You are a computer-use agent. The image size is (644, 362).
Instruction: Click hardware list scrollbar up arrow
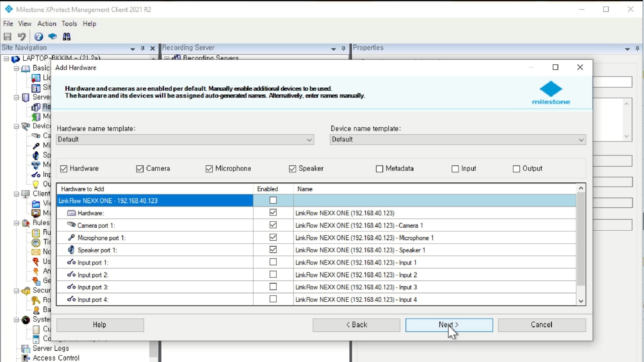click(581, 188)
